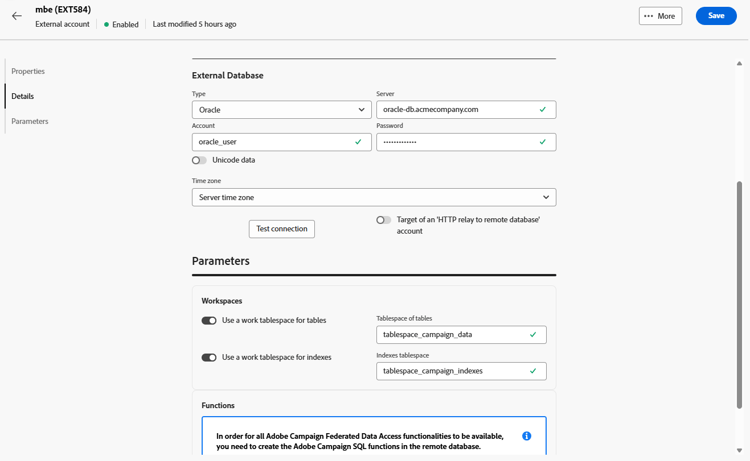Toggle the HTTP relay target switch

(x=383, y=220)
